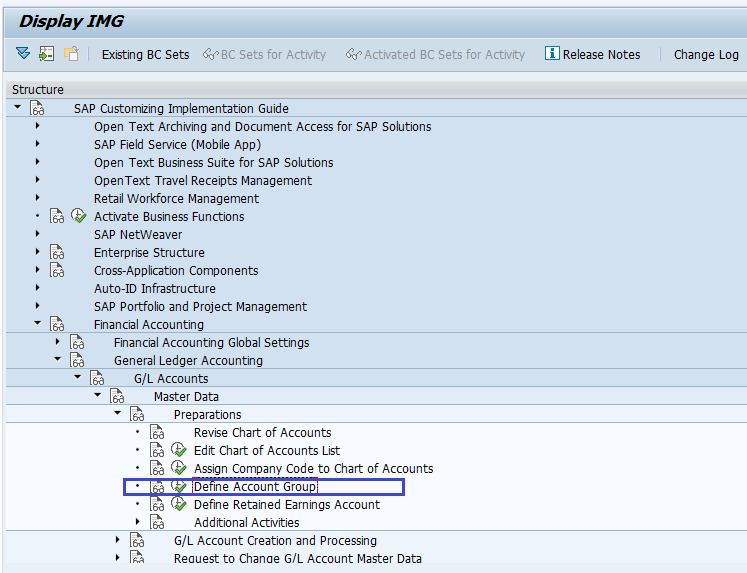747x573 pixels.
Task: Select Revise Chart of Accounts text
Action: click(x=262, y=432)
